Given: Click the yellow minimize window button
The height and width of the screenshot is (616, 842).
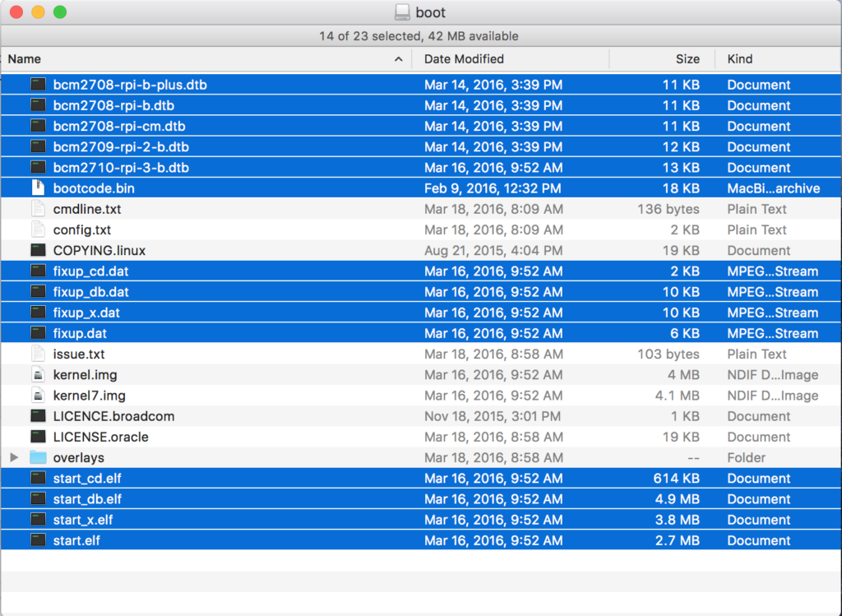Looking at the screenshot, I should tap(38, 12).
